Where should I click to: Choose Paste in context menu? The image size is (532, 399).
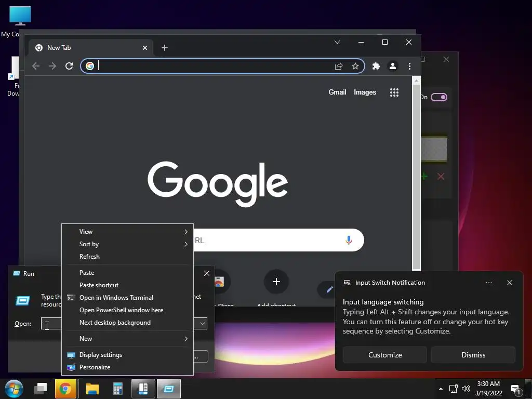point(128,272)
